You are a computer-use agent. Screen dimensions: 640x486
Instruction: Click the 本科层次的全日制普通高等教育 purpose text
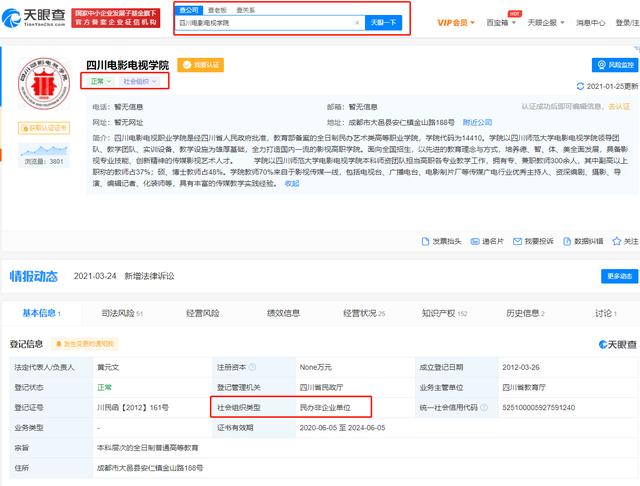pyautogui.click(x=147, y=448)
